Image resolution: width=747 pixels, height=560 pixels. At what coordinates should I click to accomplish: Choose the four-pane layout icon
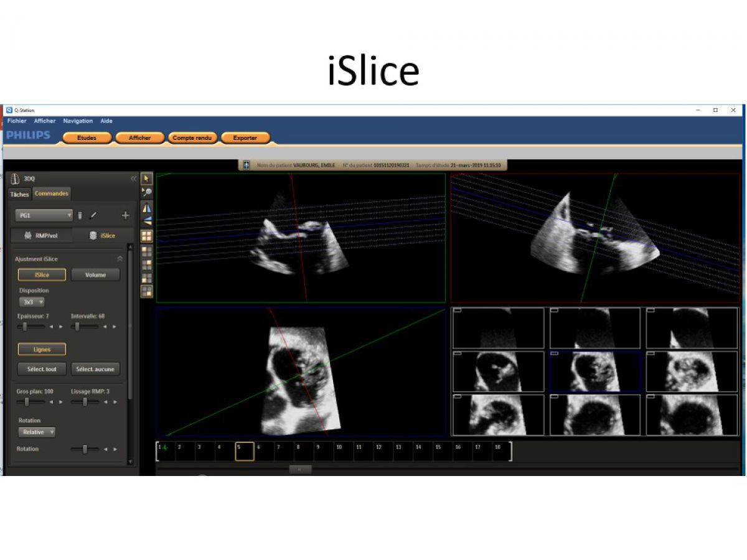(x=147, y=236)
